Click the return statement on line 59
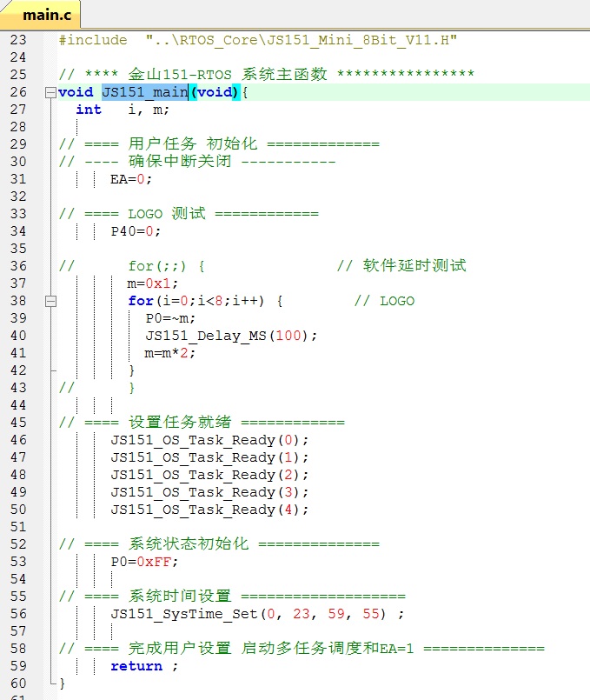Viewport: 590px width, 700px height. (144, 666)
